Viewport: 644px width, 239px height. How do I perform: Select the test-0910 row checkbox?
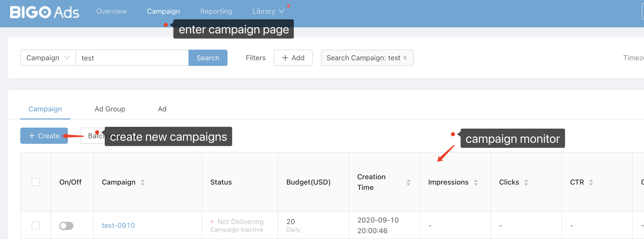36,225
